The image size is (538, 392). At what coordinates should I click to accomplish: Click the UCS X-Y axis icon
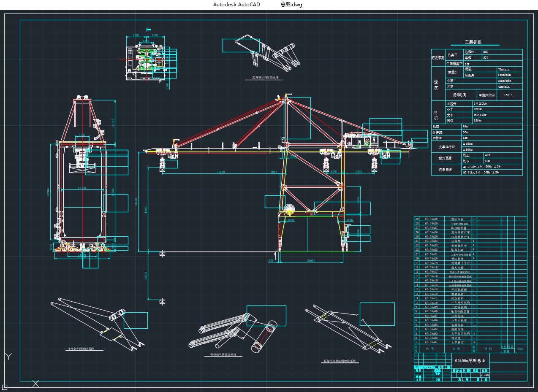click(x=8, y=357)
